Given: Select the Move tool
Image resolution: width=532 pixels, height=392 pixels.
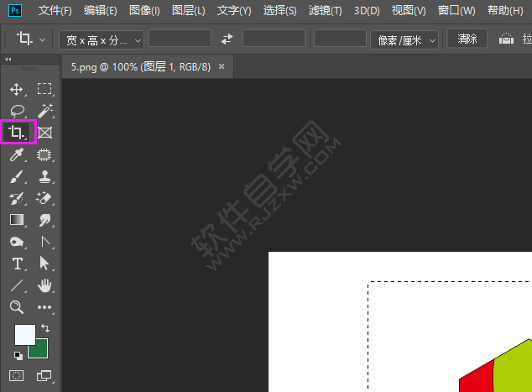Looking at the screenshot, I should click(17, 89).
